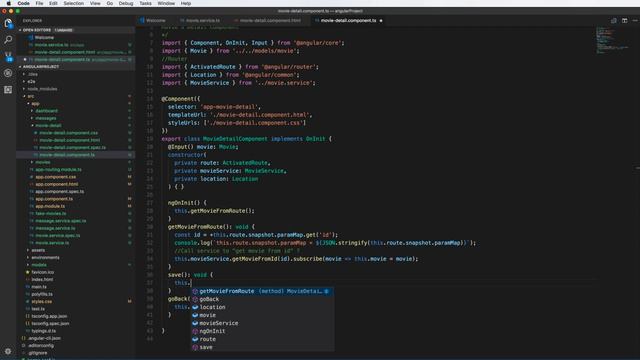Select the getMovieFromRoute method suggestion
This screenshot has width=640, height=360.
click(x=263, y=291)
